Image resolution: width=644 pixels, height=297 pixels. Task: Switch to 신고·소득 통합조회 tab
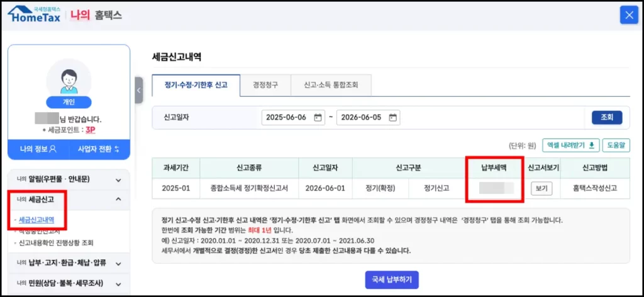331,86
